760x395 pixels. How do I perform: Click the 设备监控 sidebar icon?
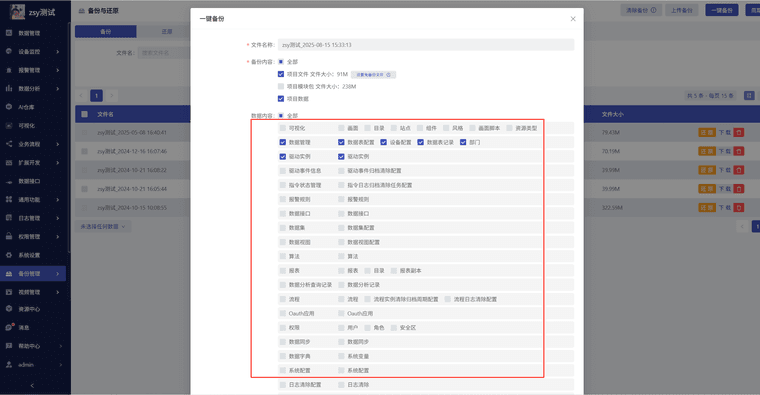click(9, 51)
